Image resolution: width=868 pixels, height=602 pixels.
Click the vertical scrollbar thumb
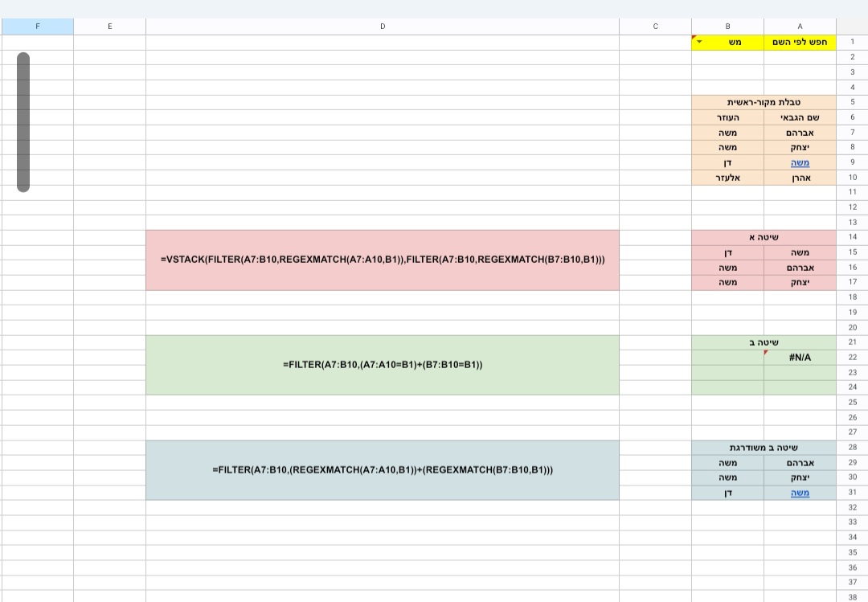click(x=23, y=121)
